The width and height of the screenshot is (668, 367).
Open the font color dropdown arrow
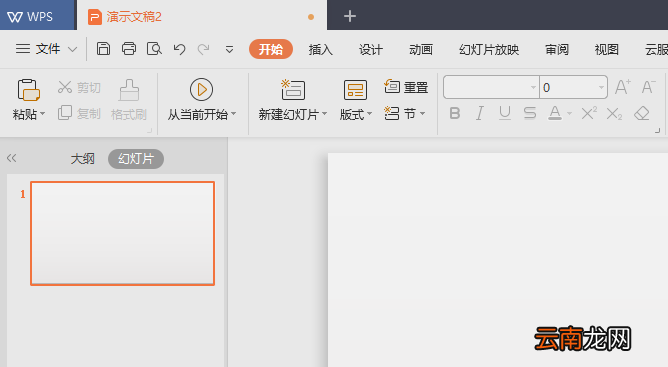569,114
